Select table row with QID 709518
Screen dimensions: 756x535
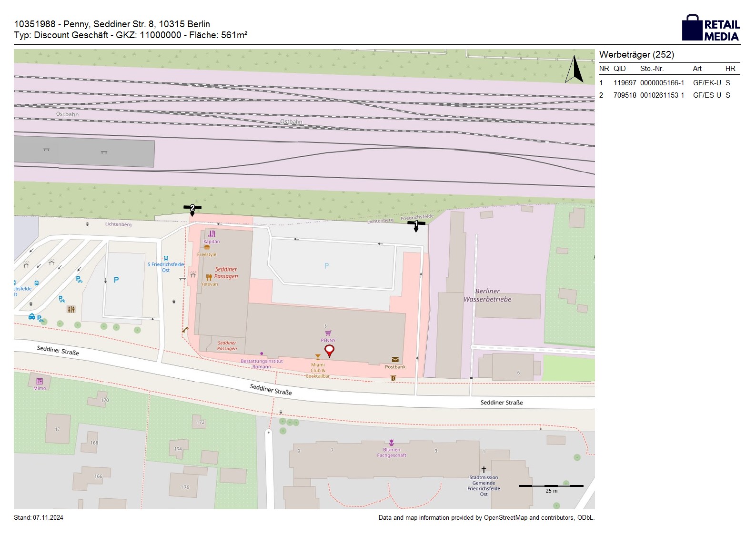point(669,95)
